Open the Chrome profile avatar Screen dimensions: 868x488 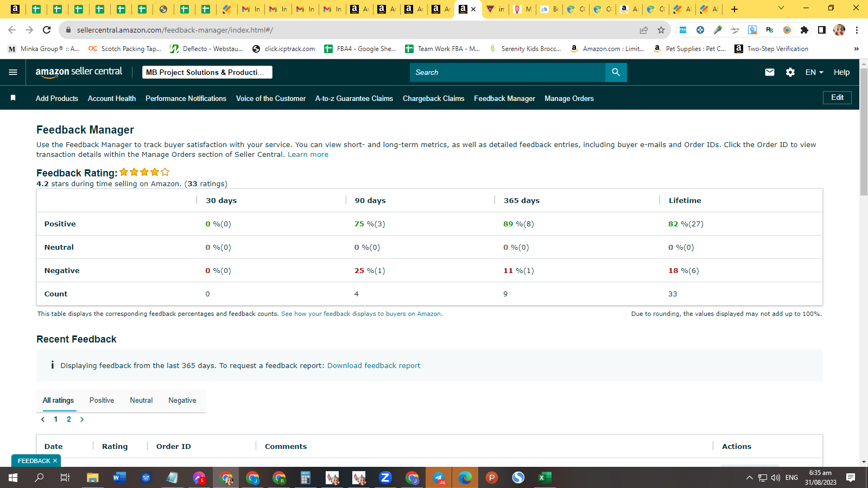[839, 30]
